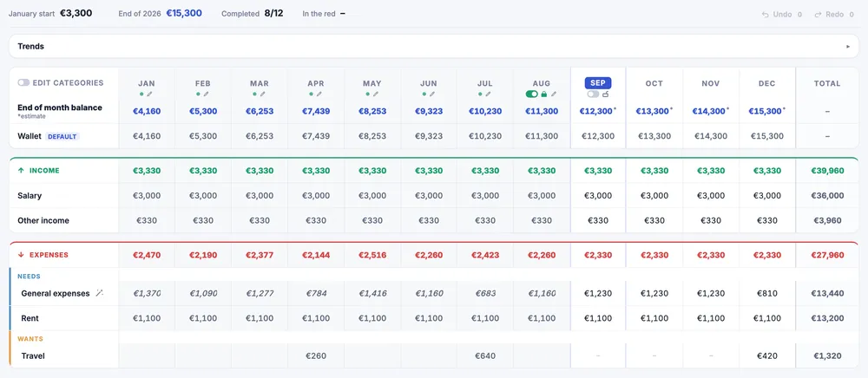868x378 pixels.
Task: Select the AUG month header label
Action: pos(542,83)
